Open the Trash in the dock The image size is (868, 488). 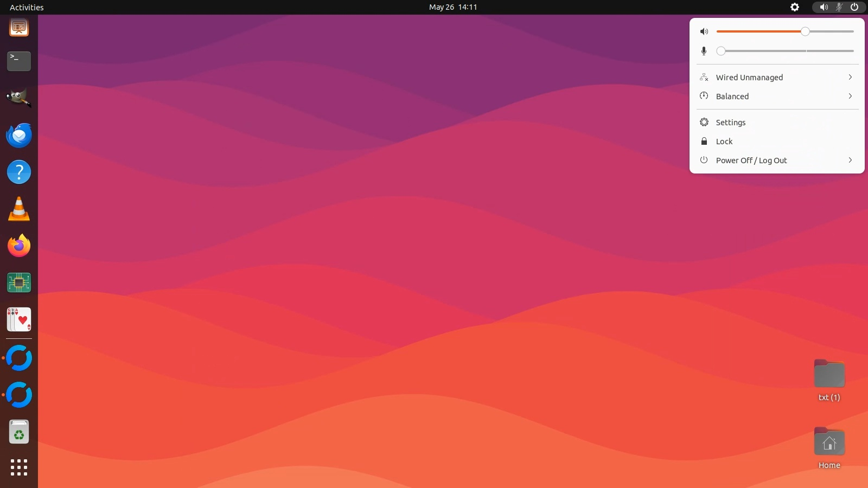click(x=19, y=432)
